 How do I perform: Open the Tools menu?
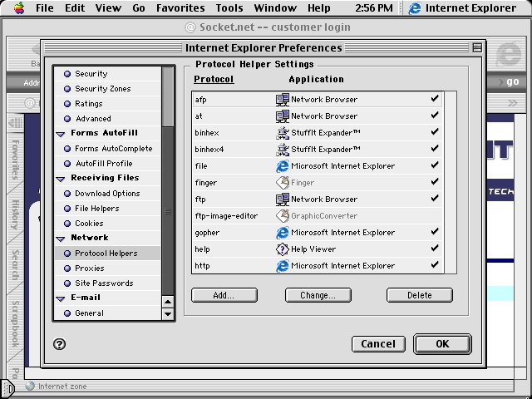pos(229,8)
